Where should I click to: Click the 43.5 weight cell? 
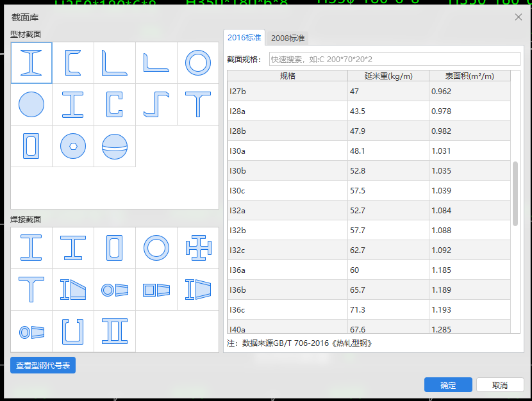point(388,111)
